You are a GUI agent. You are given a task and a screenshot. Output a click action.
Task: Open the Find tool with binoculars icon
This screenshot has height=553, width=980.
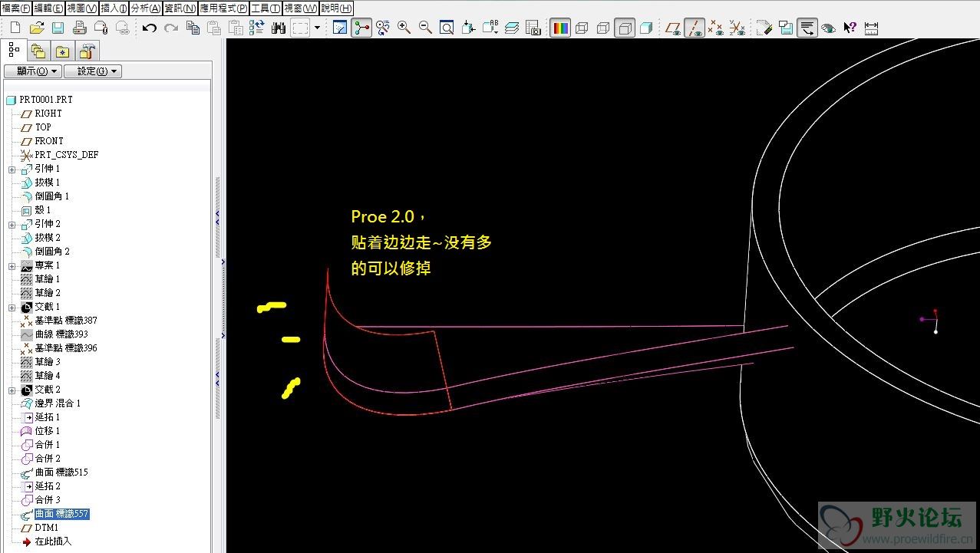click(x=279, y=28)
